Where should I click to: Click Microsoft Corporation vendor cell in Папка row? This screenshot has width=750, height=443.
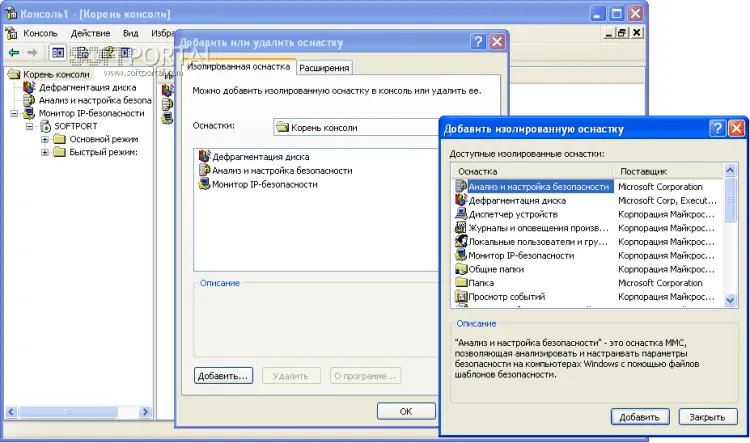(660, 283)
